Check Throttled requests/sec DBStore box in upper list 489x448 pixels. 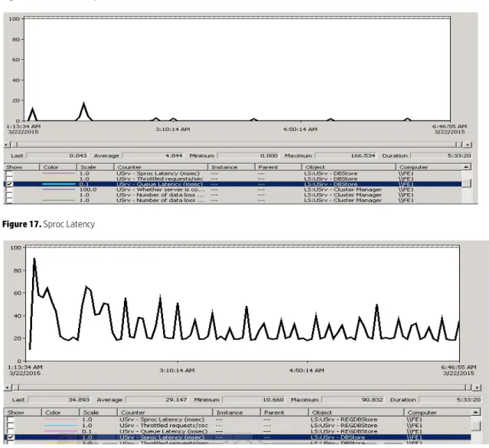(9, 179)
